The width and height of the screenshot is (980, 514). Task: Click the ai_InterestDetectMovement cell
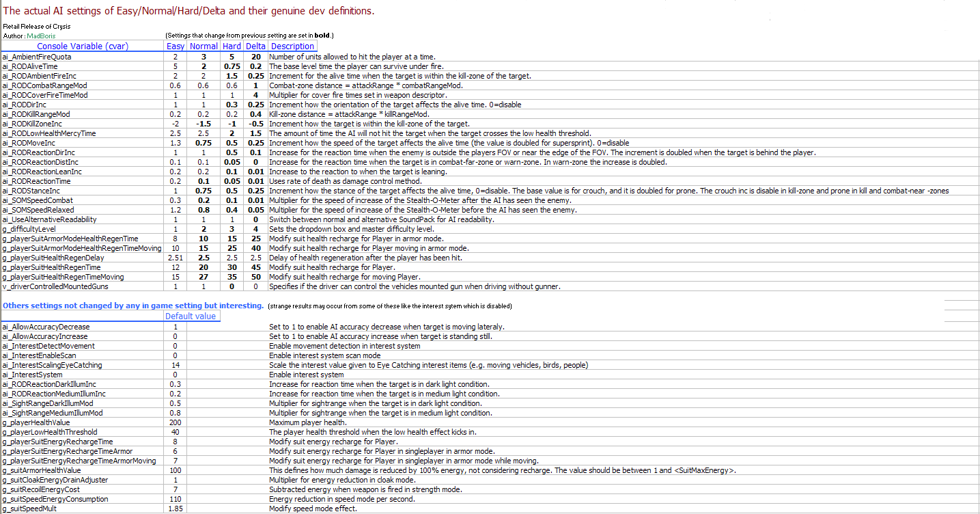tap(83, 346)
